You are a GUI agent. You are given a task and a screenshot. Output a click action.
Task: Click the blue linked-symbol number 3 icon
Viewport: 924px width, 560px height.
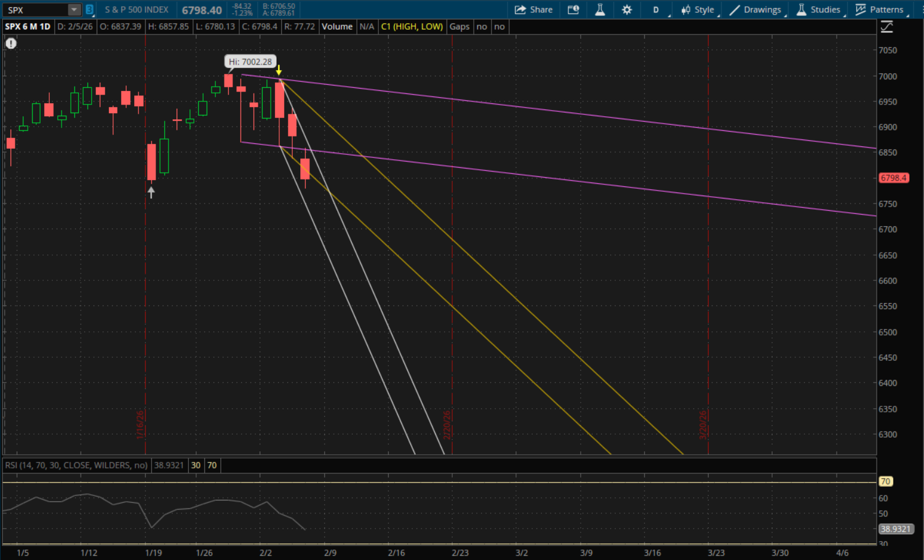point(89,10)
